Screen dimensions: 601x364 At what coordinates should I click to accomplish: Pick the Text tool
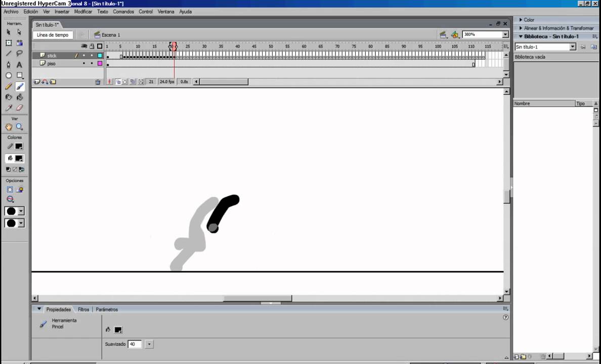[x=19, y=65]
